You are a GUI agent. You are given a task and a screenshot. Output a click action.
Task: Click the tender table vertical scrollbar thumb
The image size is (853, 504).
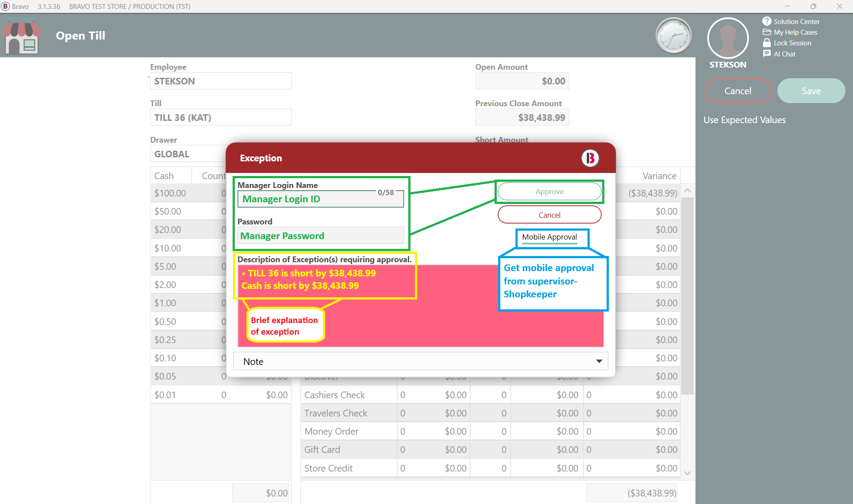[688, 296]
